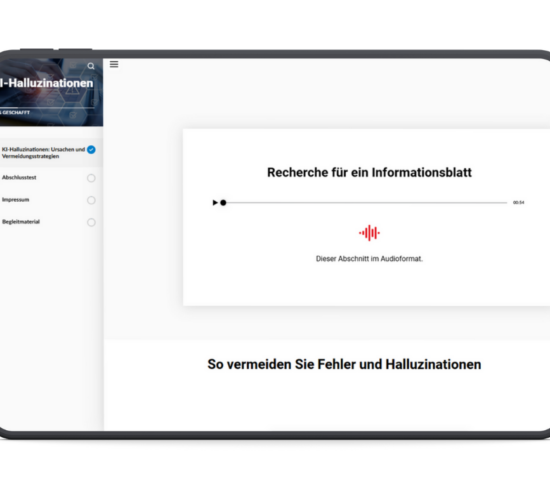The width and height of the screenshot is (550, 500).
Task: Open the search magnifier in sidebar header
Action: click(91, 66)
